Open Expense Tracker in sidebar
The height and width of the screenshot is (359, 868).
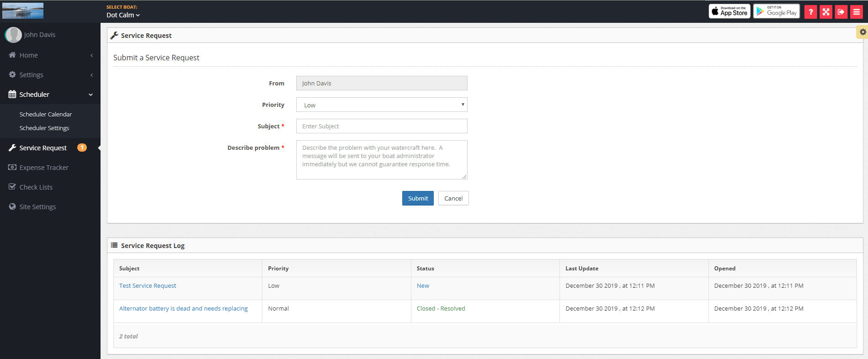coord(44,168)
